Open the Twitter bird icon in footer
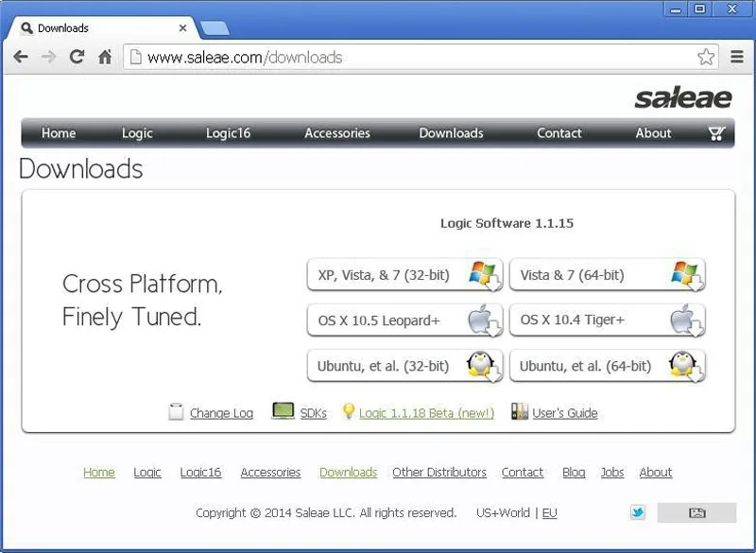Viewport: 756px width, 553px height. click(x=637, y=512)
